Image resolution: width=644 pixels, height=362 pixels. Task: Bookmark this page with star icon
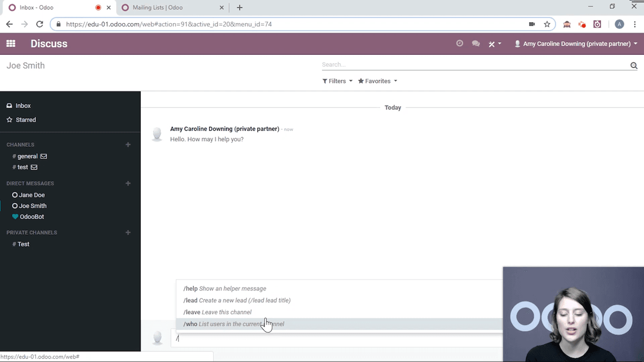(547, 24)
